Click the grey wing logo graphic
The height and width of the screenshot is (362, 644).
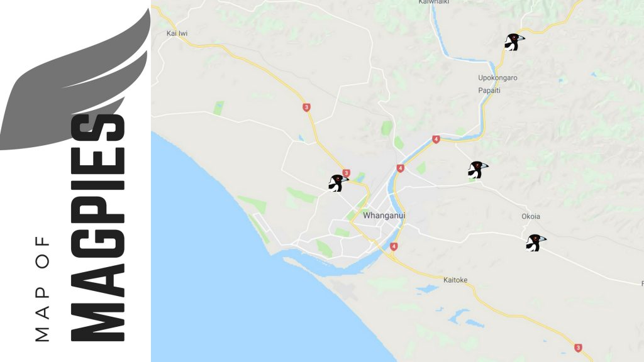[x=75, y=80]
